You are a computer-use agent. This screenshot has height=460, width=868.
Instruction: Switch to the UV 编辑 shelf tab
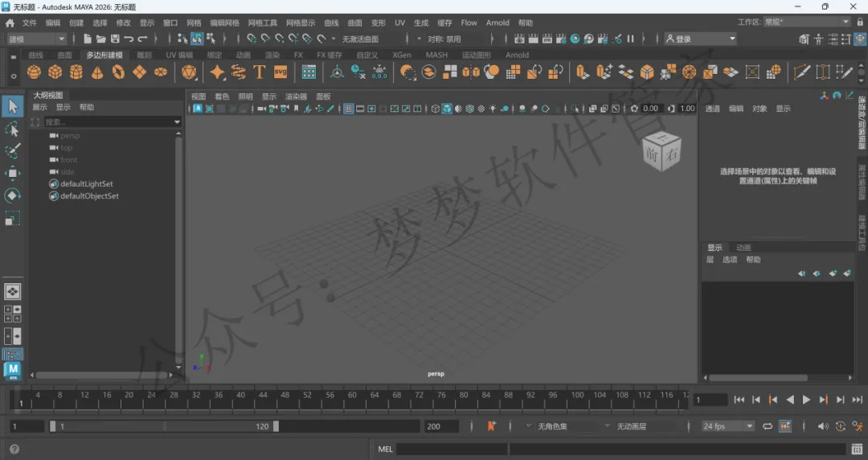click(x=179, y=55)
